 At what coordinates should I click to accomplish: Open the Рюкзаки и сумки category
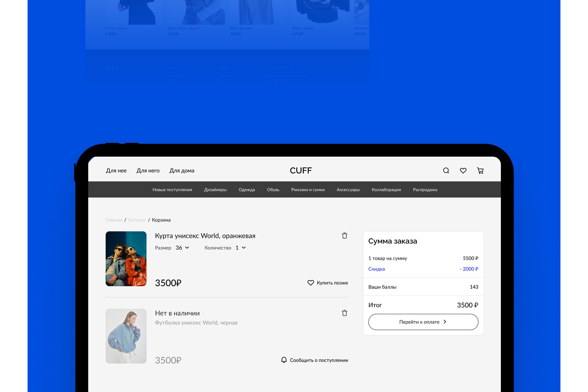(308, 190)
